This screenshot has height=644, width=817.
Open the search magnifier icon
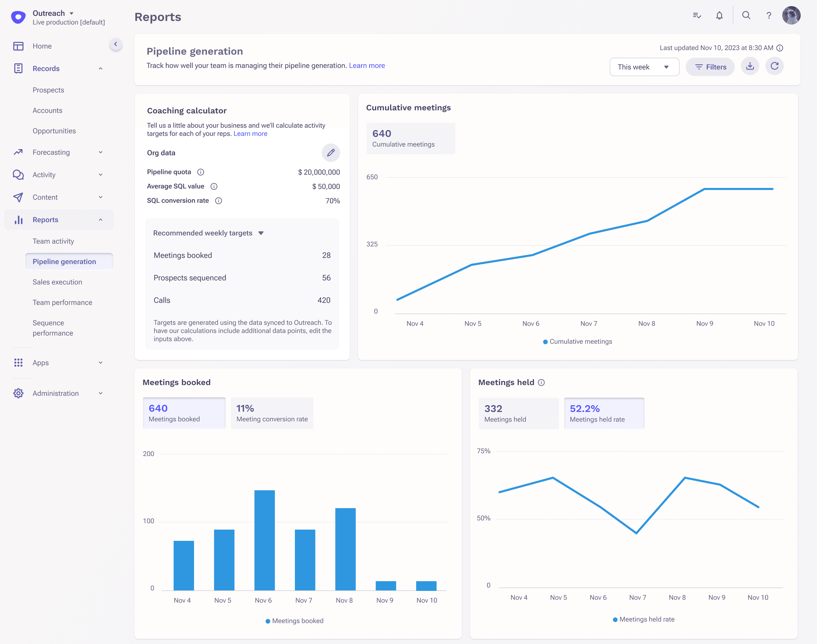(x=746, y=16)
